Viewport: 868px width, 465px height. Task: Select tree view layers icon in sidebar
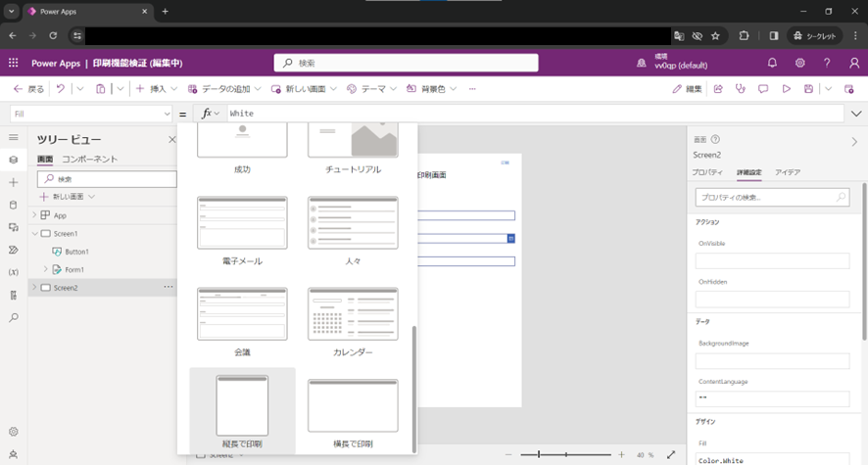tap(14, 160)
